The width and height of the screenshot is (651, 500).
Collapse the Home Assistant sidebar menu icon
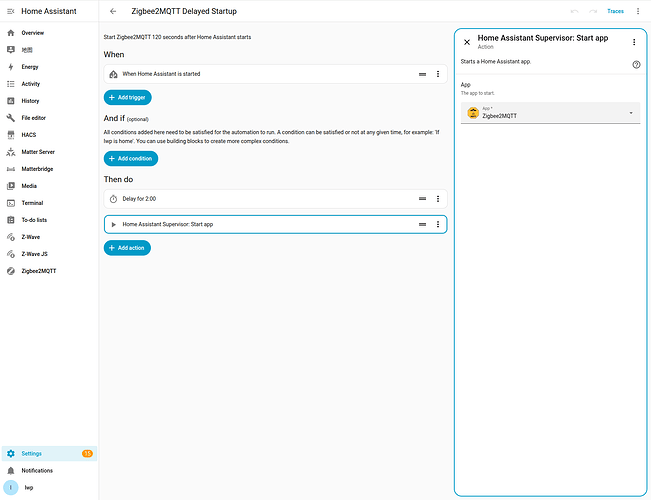point(11,11)
